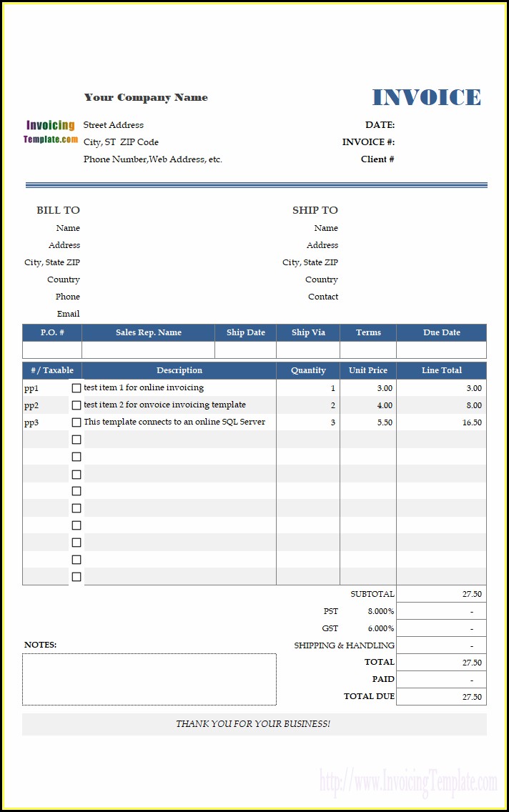Tick the last row's taxable checkbox

[x=76, y=576]
